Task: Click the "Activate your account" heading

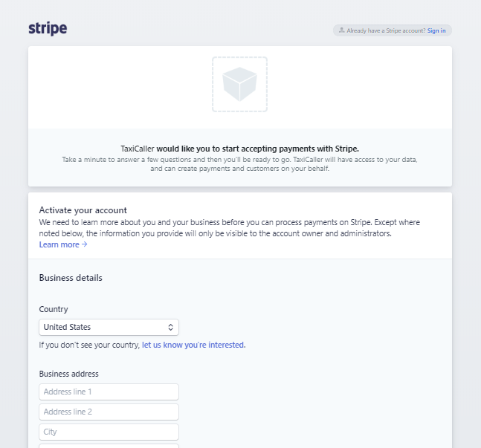Action: pos(83,210)
